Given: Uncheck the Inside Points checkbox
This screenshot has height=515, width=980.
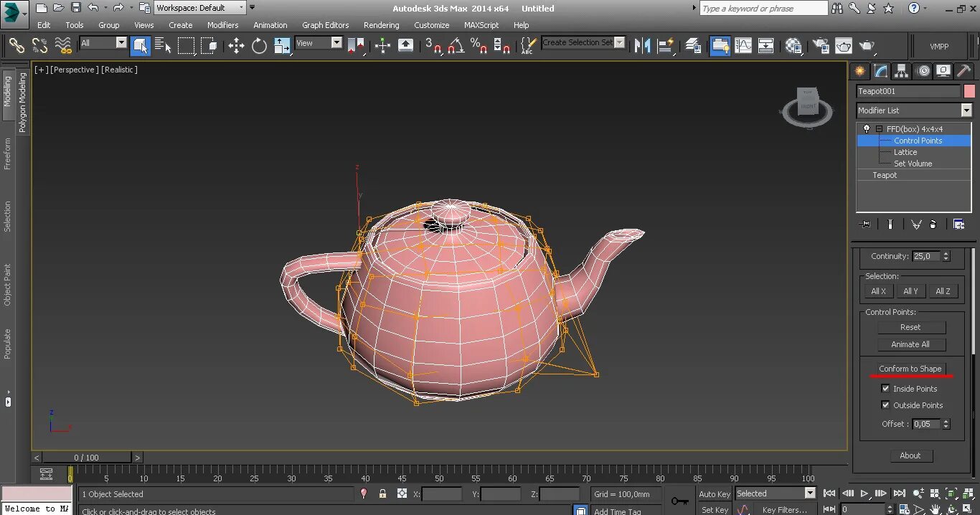Looking at the screenshot, I should coord(885,389).
